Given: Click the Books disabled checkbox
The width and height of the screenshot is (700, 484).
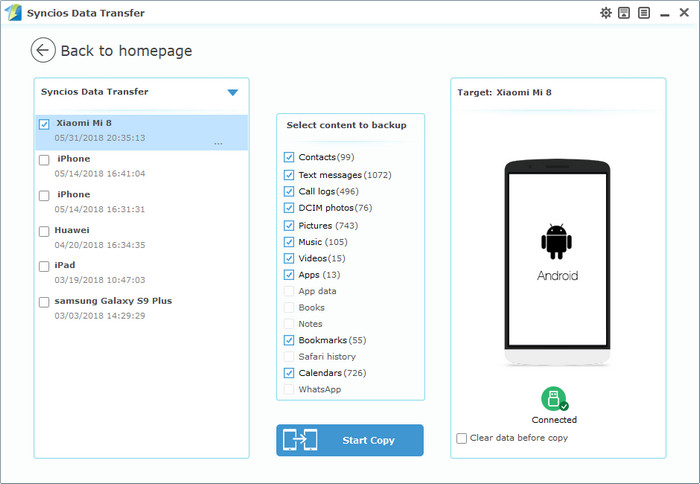Looking at the screenshot, I should pos(289,308).
